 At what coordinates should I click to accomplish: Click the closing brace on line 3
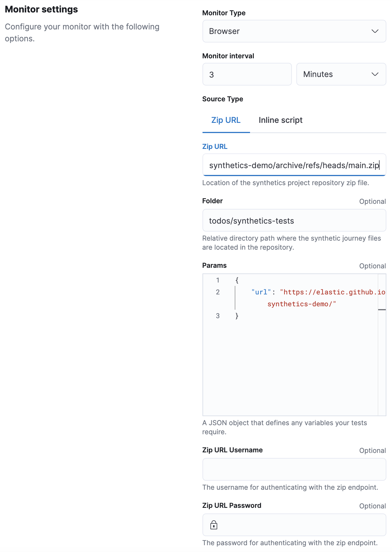tap(237, 316)
